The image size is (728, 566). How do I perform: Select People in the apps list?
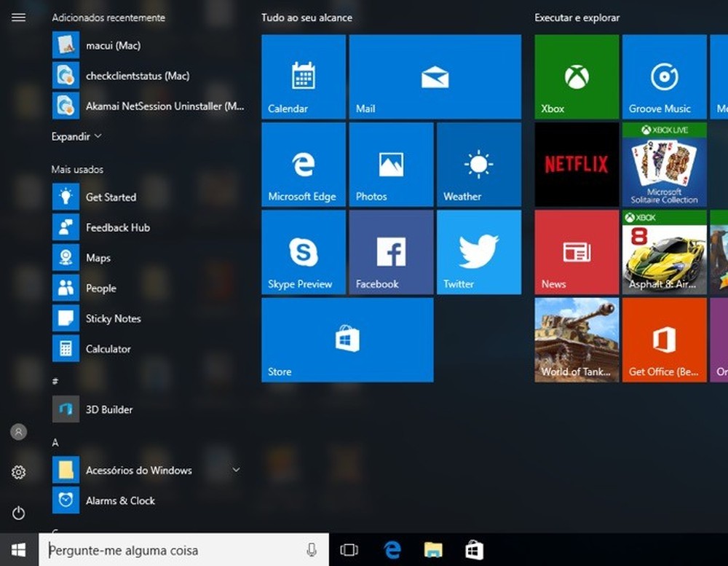click(x=100, y=288)
